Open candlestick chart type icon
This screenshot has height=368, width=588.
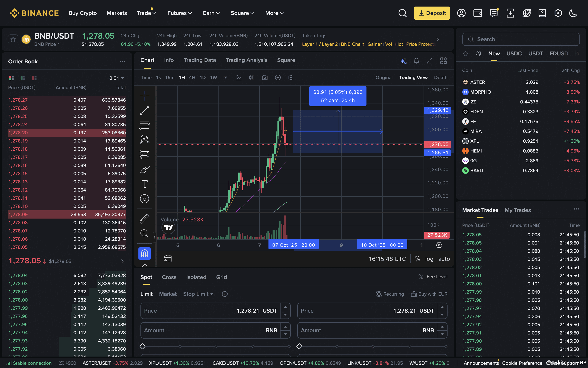point(252,78)
